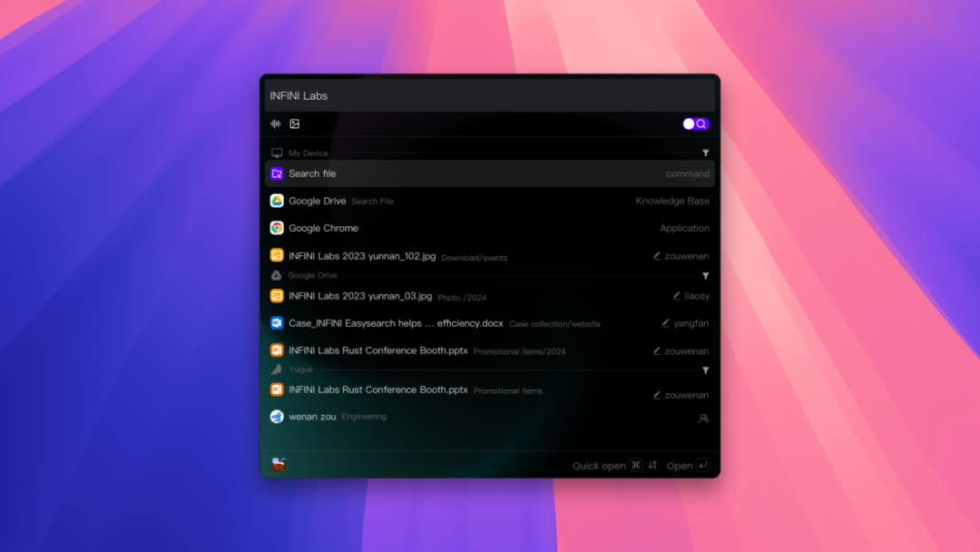
Task: Click pptx icon in Promotional items/2024 row
Action: pyautogui.click(x=277, y=350)
